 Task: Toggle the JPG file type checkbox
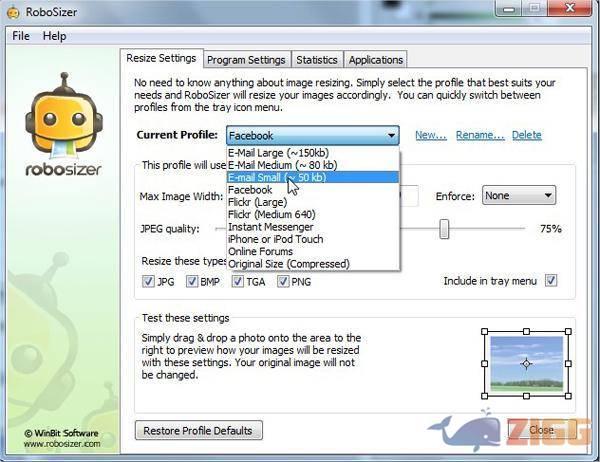point(148,282)
